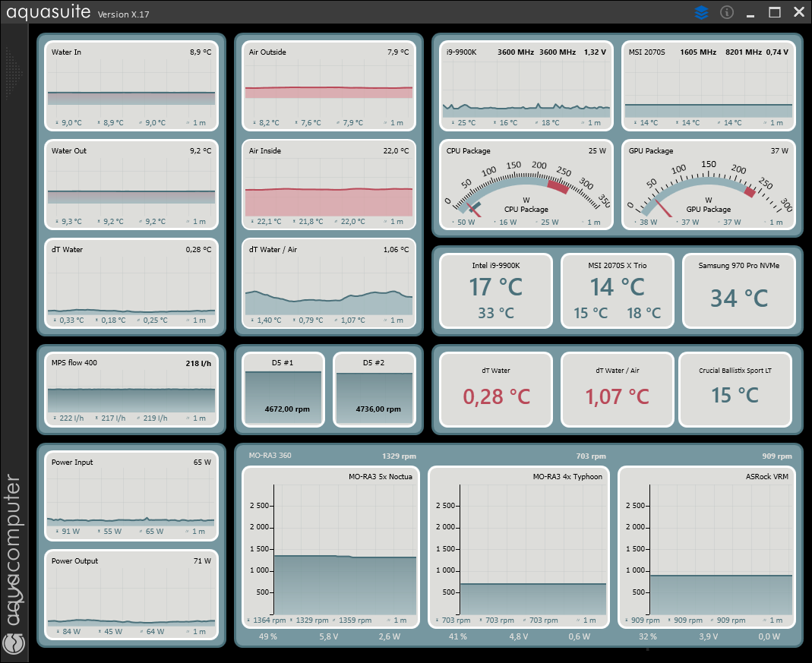The image size is (812, 663).
Task: Click the 4,8 V fan voltage value
Action: [x=518, y=636]
